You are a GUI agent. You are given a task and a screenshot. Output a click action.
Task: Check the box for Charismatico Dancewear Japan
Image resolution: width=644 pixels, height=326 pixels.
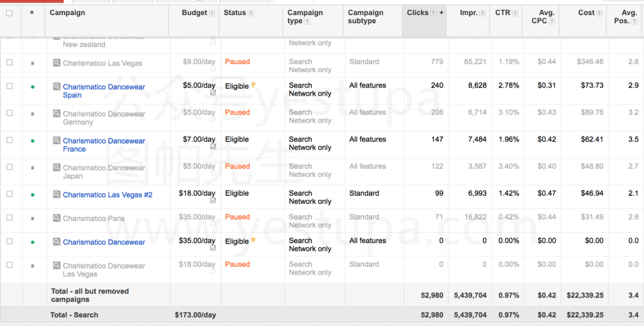9,167
